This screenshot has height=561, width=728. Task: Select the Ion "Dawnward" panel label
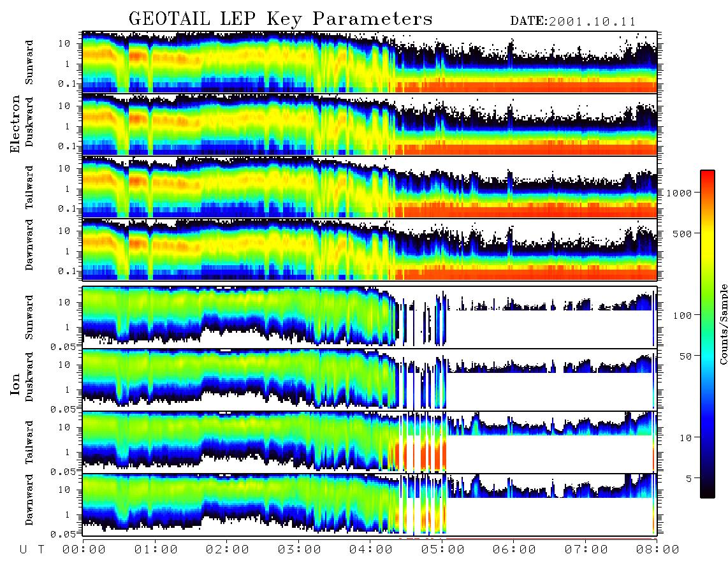point(29,500)
